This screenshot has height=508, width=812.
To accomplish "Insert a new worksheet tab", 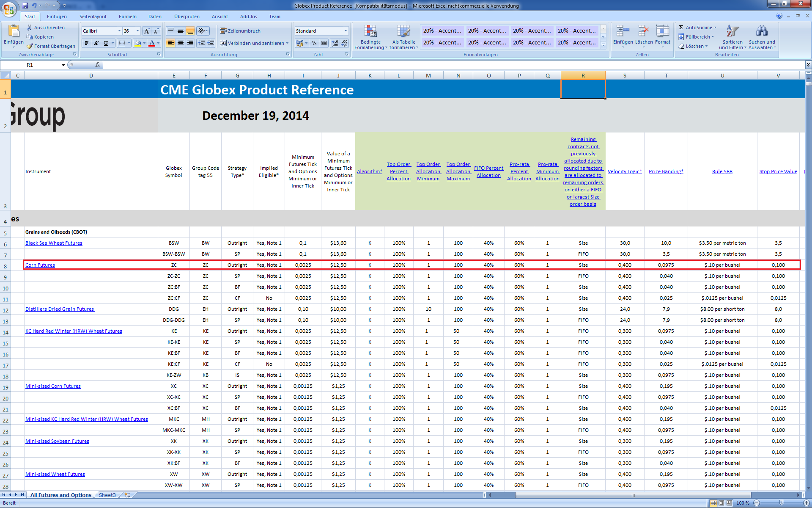I will pyautogui.click(x=127, y=495).
